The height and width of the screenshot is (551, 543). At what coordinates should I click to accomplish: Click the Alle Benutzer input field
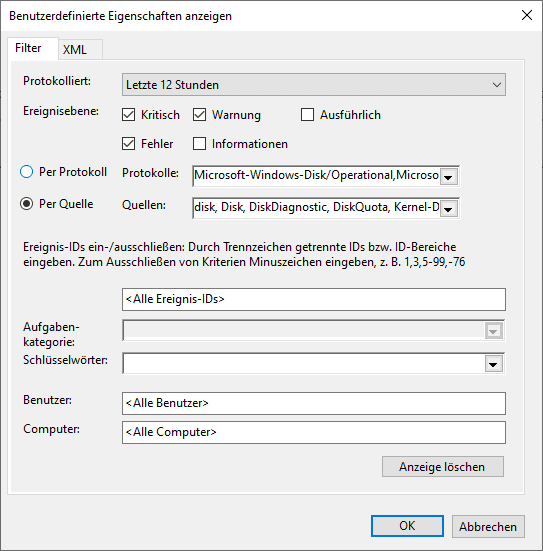click(313, 403)
